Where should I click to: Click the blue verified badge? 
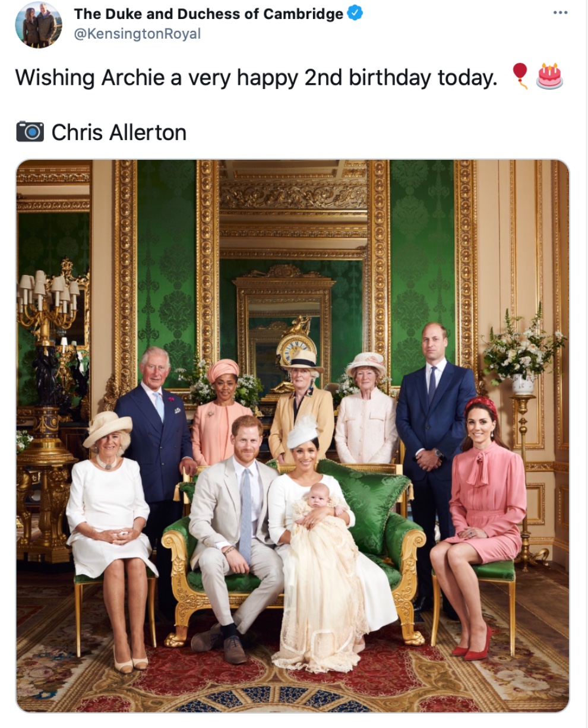click(x=355, y=13)
